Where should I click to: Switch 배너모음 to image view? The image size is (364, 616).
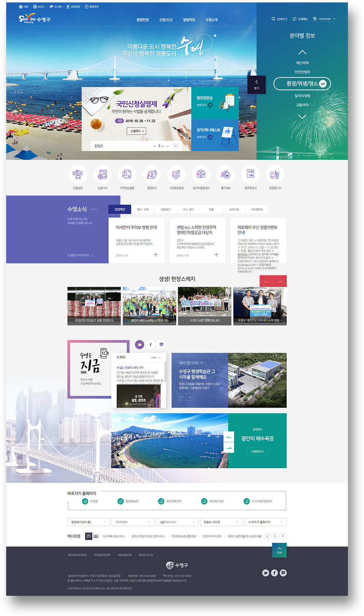(x=96, y=536)
